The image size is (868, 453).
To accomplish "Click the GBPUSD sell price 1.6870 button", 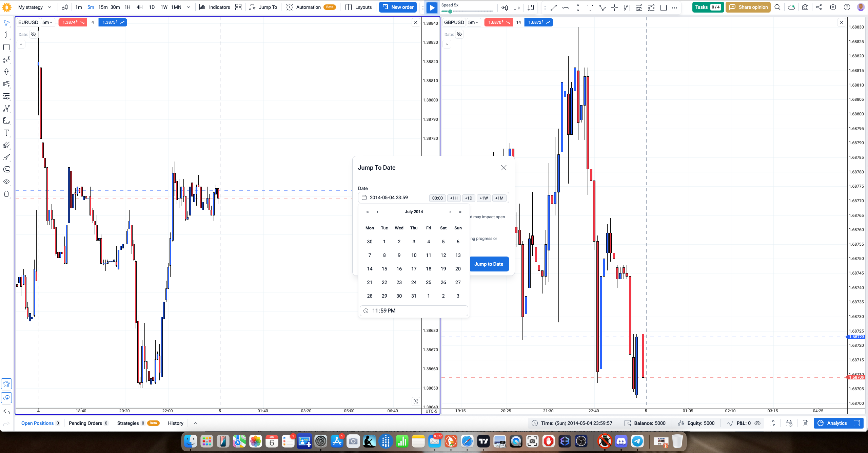I will 499,22.
